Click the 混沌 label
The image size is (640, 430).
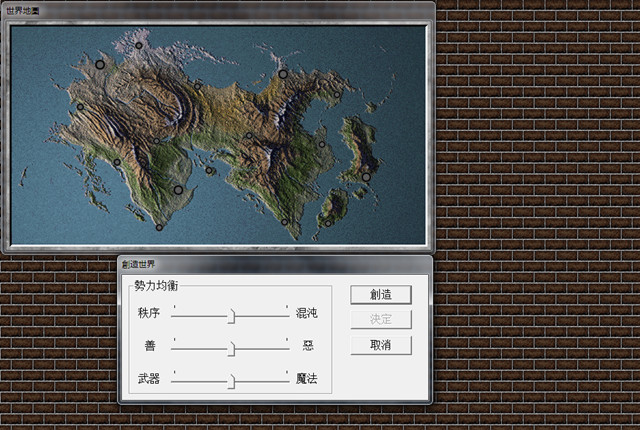(307, 313)
